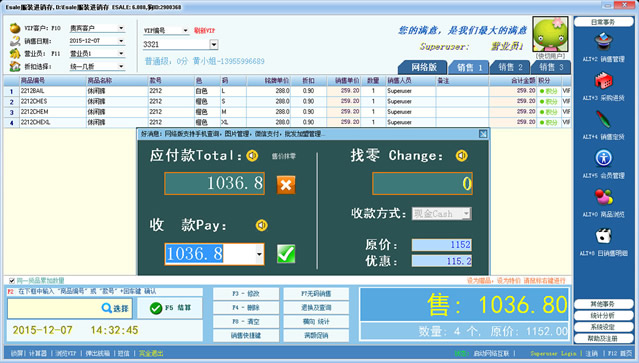Open ALT+0 product browse icon
639x363 pixels.
coord(603,197)
